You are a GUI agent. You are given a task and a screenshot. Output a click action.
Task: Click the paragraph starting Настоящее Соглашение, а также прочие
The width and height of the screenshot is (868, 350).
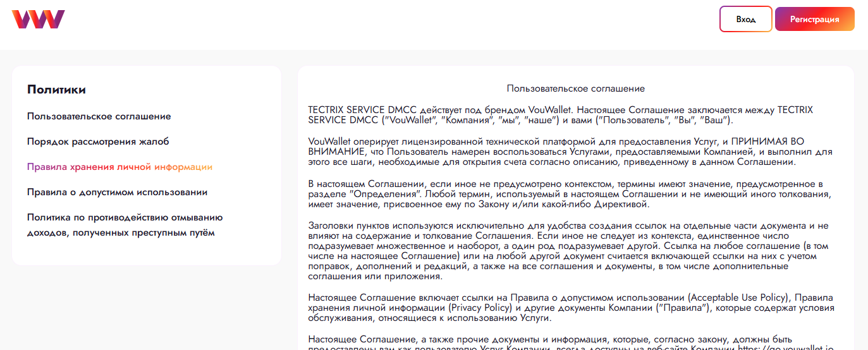(572, 342)
